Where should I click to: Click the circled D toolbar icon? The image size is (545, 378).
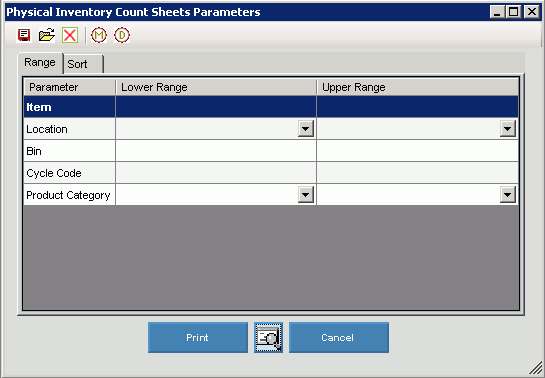(122, 35)
